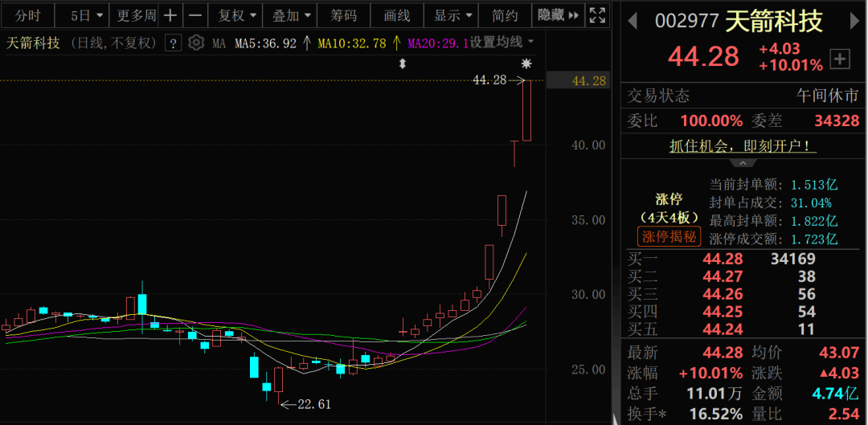The height and width of the screenshot is (425, 868).
Task: Select the MA10:32.78 average value
Action: pyautogui.click(x=352, y=43)
